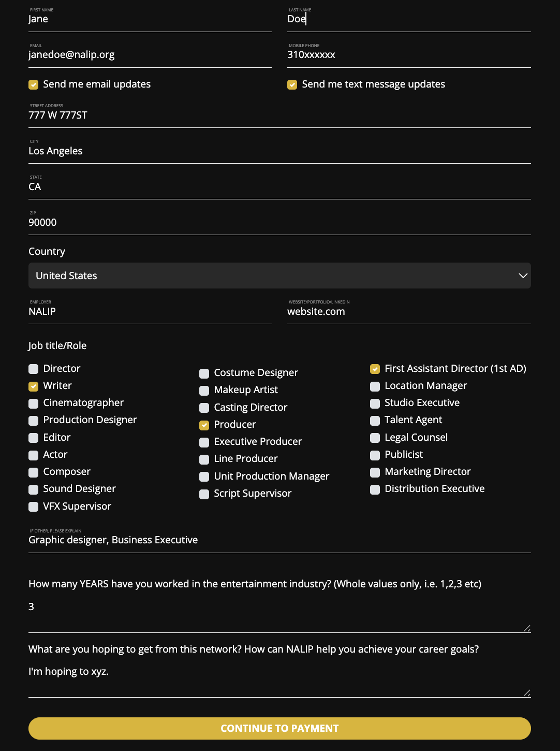
Task: Select the Cinematographer checkbox
Action: (x=34, y=403)
